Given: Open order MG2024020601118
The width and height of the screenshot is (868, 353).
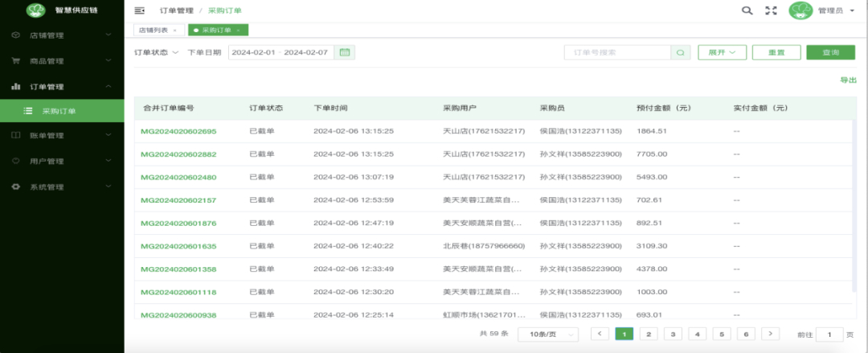Looking at the screenshot, I should 178,292.
